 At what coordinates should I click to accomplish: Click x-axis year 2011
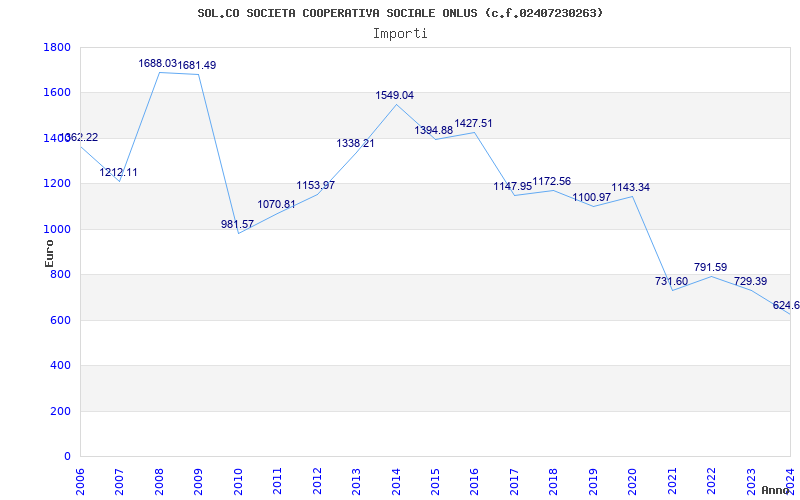(278, 481)
